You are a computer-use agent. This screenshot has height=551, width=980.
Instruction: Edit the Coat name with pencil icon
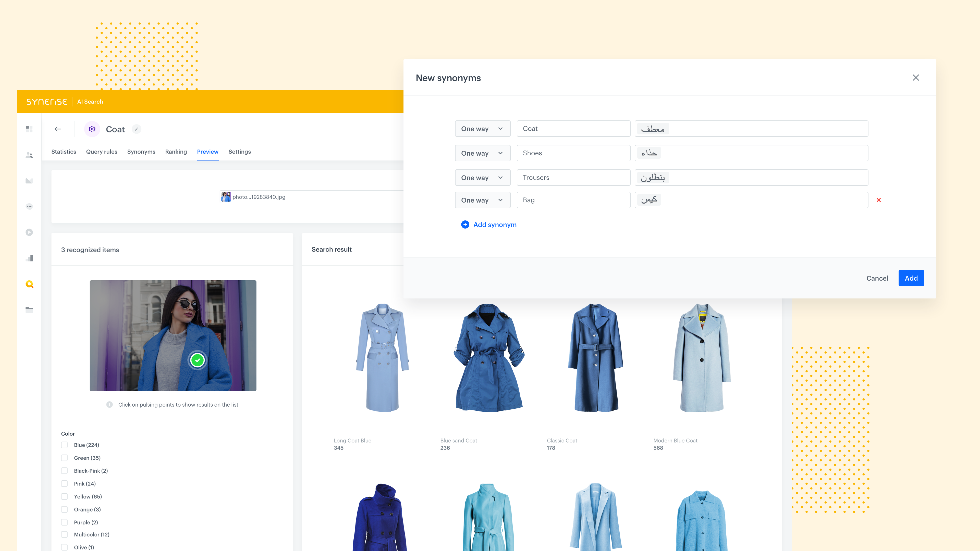point(137,129)
